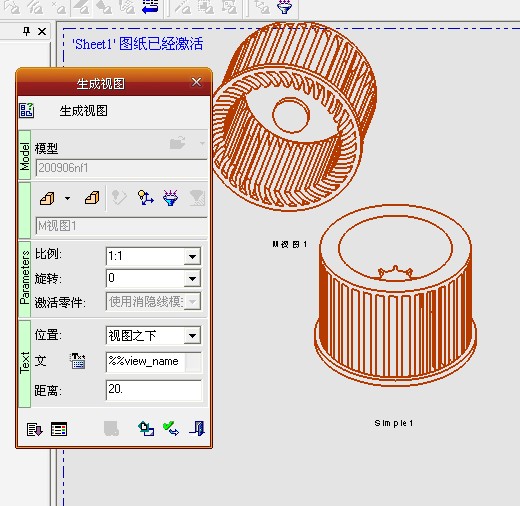This screenshot has height=506, width=520.
Task: Click the M视图1 label under the drawing
Action: point(289,244)
